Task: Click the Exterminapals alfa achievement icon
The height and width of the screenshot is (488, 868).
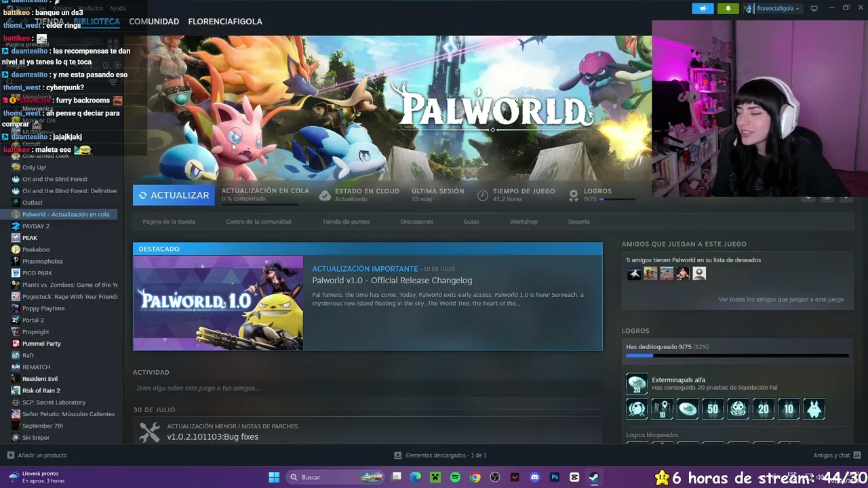Action: pos(637,384)
